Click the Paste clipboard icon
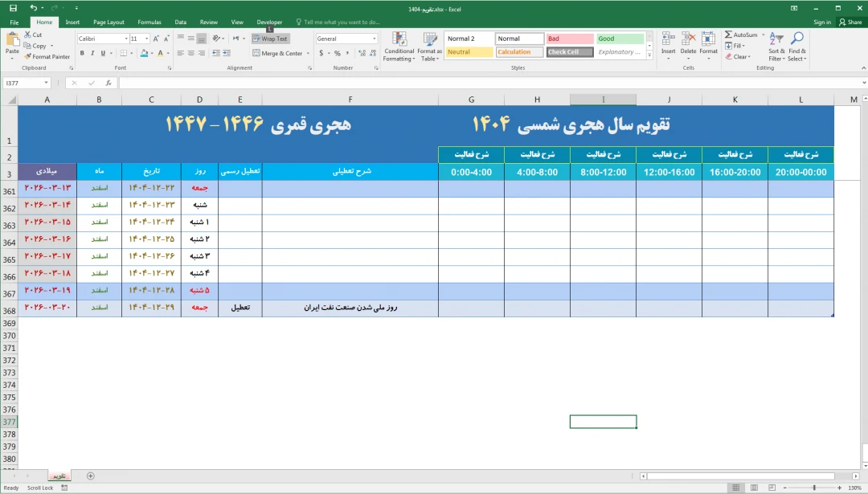Image resolution: width=868 pixels, height=494 pixels. pos(12,39)
